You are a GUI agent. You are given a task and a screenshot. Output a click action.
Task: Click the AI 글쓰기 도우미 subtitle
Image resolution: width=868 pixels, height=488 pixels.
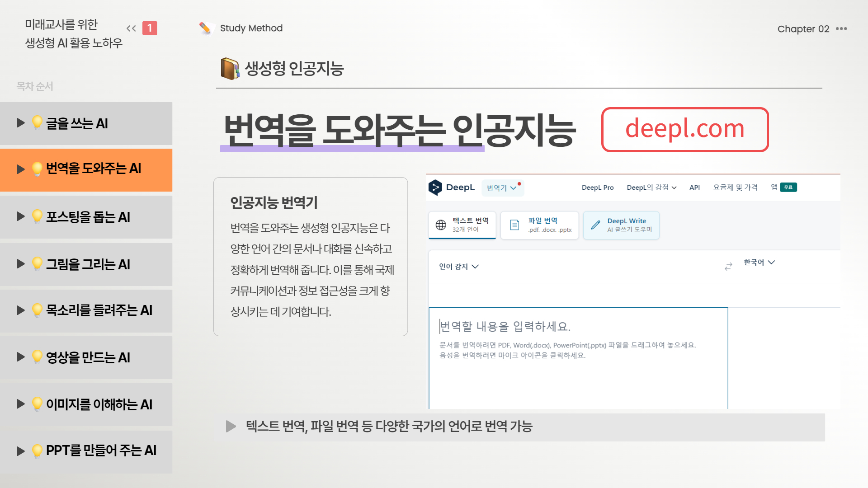tap(629, 230)
